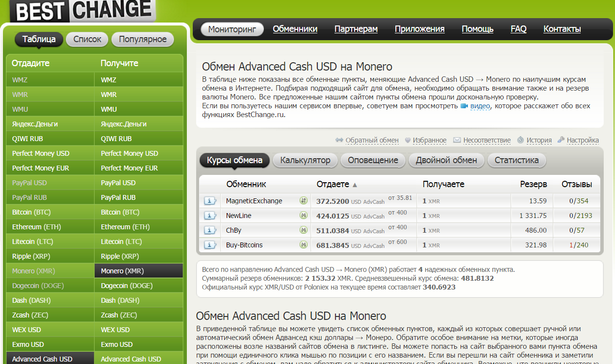Click the green badge icon next to MagneticExchange

pyautogui.click(x=304, y=201)
